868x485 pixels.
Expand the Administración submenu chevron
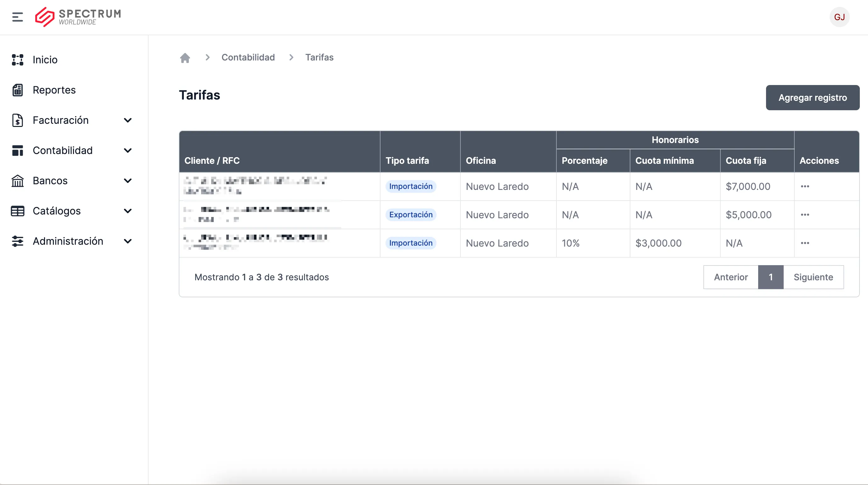pos(128,241)
